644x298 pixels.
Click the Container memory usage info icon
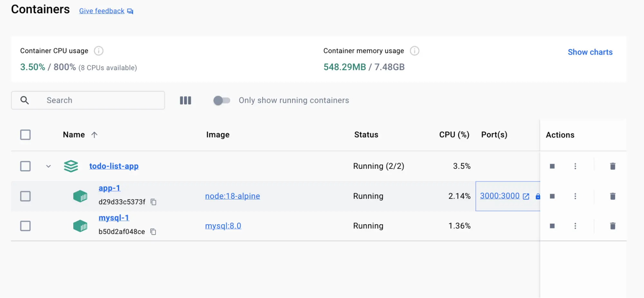point(415,51)
